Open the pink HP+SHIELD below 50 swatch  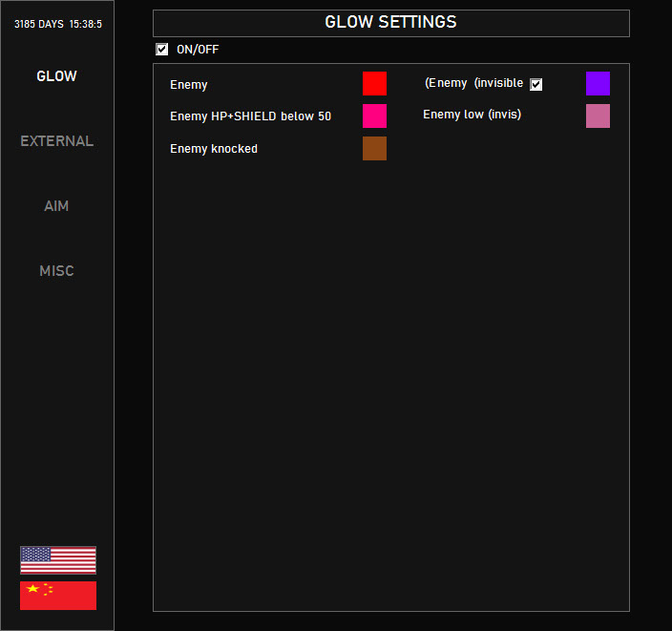pos(374,116)
